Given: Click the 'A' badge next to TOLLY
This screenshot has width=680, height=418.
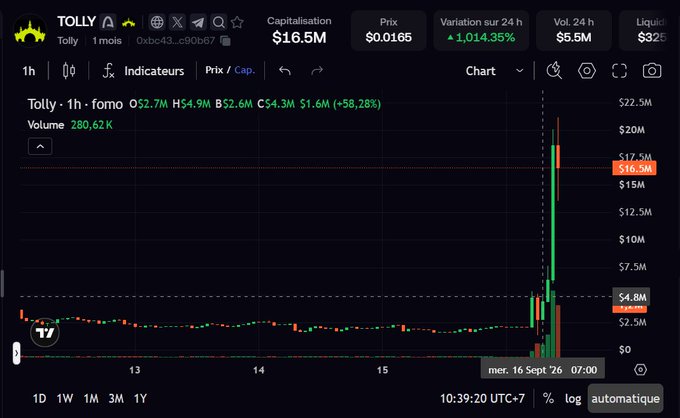Looking at the screenshot, I should pyautogui.click(x=108, y=22).
